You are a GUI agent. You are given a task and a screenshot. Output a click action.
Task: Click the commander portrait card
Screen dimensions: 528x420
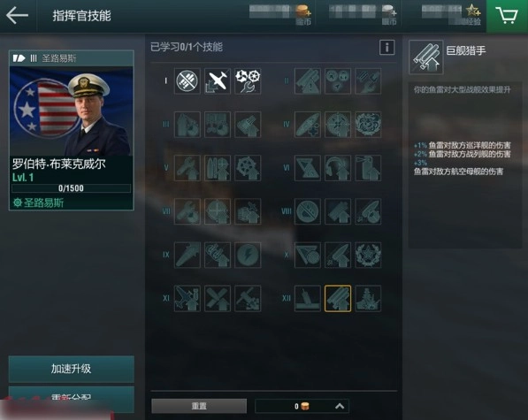pos(72,130)
